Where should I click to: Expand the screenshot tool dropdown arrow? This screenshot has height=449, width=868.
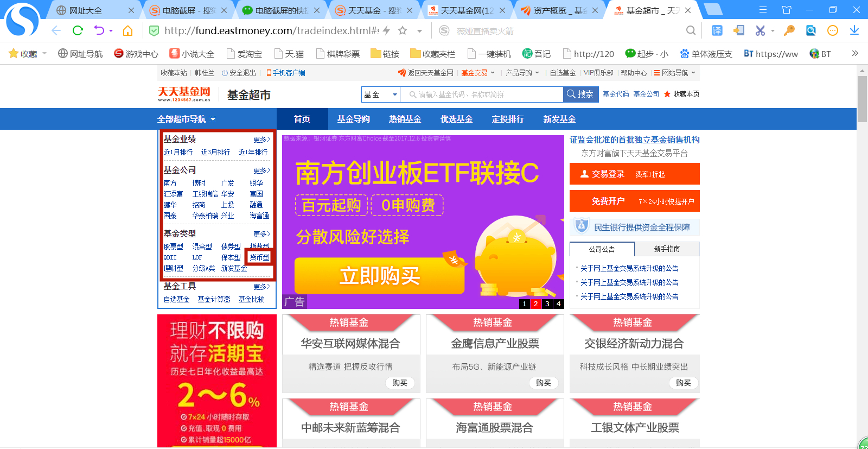(773, 31)
